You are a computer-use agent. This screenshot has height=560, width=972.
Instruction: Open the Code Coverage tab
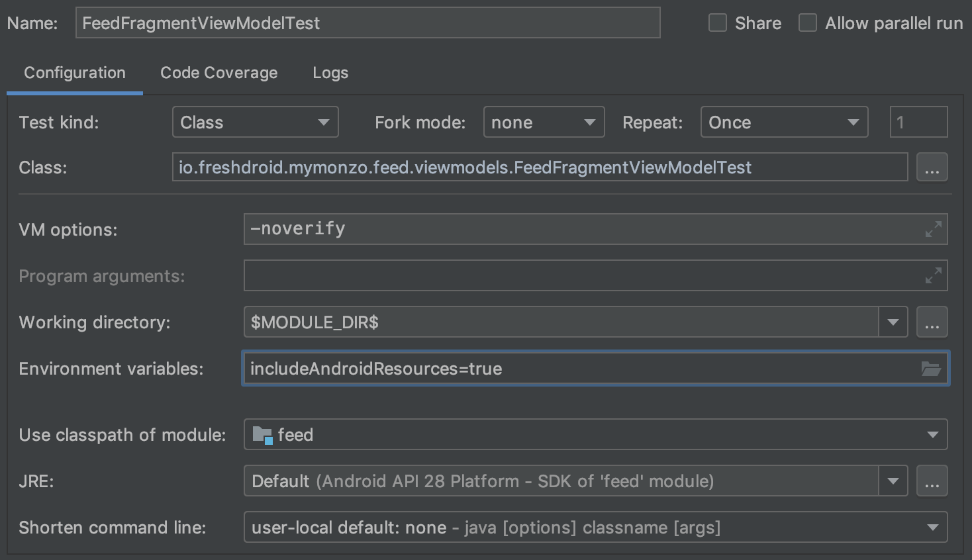point(219,73)
